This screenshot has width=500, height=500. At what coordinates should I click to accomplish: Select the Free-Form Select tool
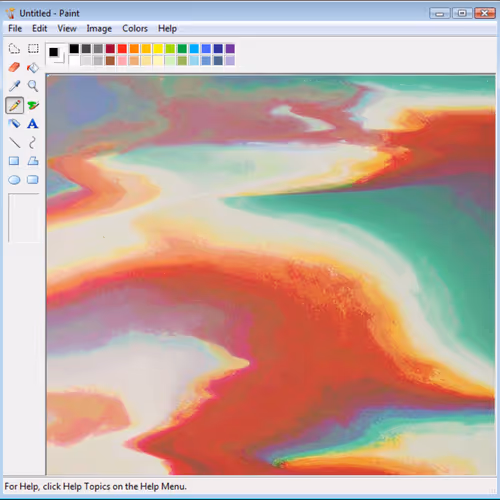pyautogui.click(x=14, y=49)
